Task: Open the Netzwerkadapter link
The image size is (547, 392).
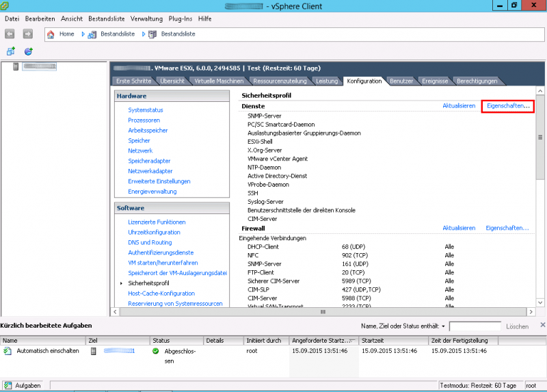Action: click(150, 171)
